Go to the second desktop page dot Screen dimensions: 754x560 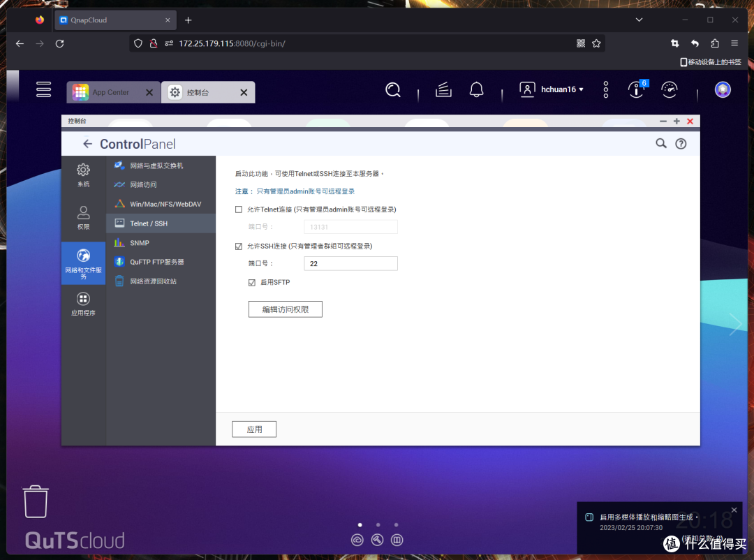pos(378,525)
